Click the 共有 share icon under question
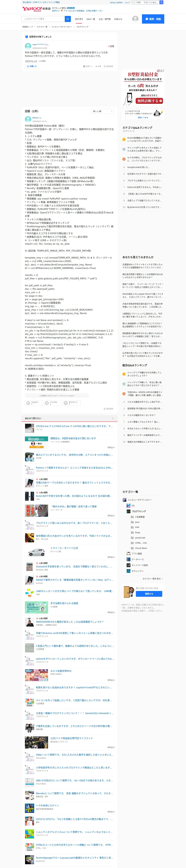The image size is (186, 868). pyautogui.click(x=98, y=66)
